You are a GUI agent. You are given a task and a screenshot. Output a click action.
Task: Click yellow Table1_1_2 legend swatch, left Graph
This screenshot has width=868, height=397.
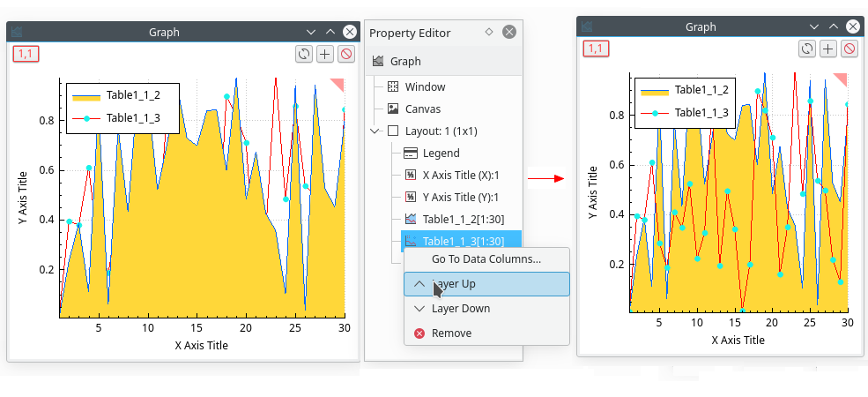coord(86,96)
